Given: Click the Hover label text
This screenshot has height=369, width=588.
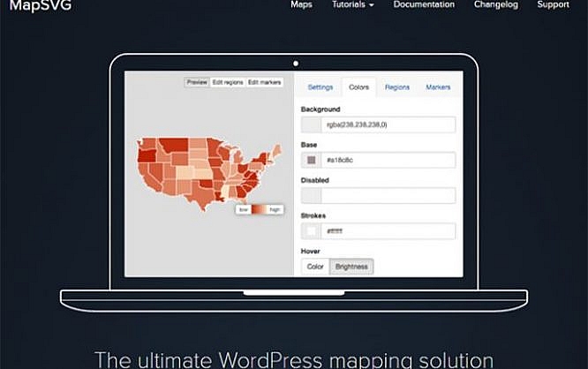Looking at the screenshot, I should click(310, 252).
